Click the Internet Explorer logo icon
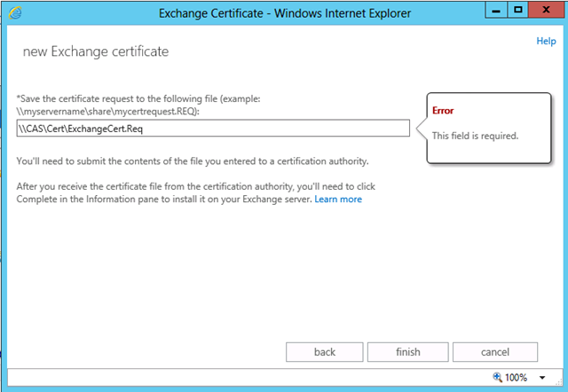568x392 pixels. (15, 13)
